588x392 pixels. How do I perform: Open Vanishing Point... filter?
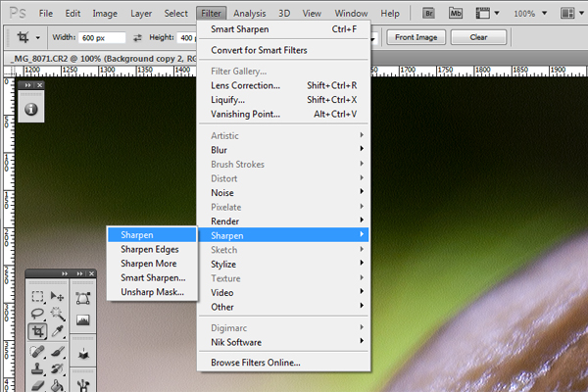283,114
